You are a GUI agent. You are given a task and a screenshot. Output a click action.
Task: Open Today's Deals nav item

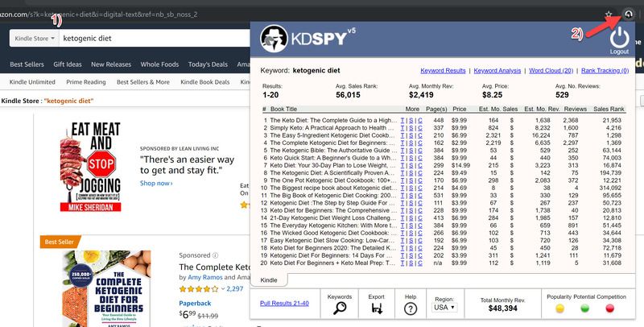tap(208, 64)
